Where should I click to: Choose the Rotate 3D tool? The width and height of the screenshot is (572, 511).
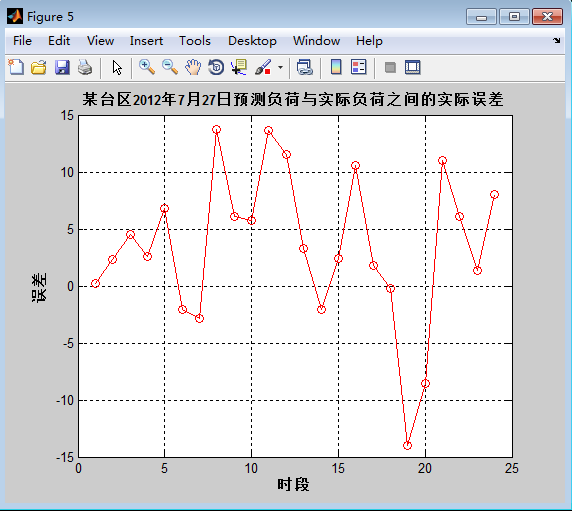pos(216,67)
